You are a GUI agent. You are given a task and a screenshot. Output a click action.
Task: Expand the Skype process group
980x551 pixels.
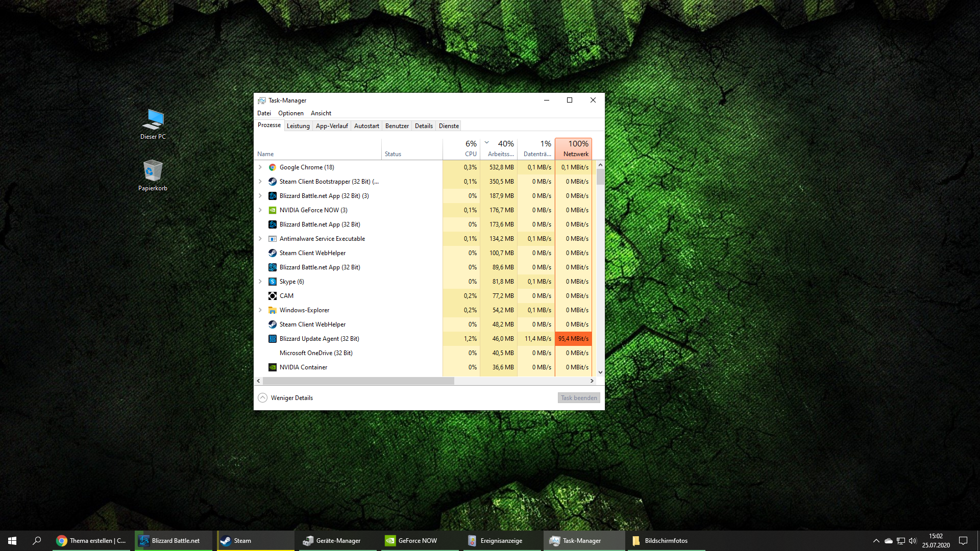(260, 282)
